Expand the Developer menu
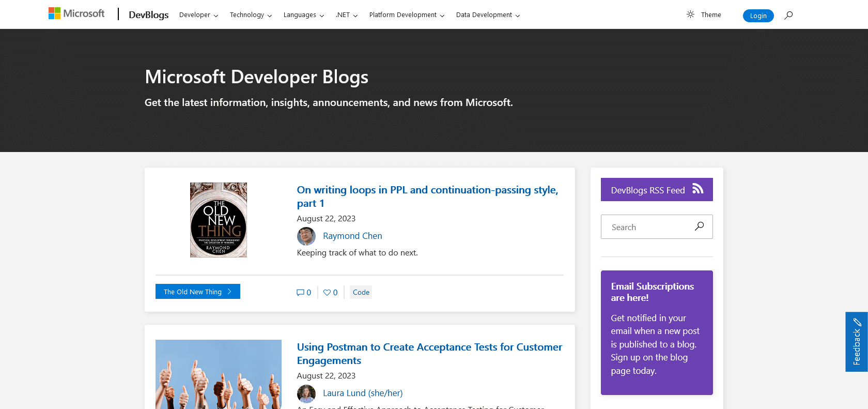868x409 pixels. (198, 15)
